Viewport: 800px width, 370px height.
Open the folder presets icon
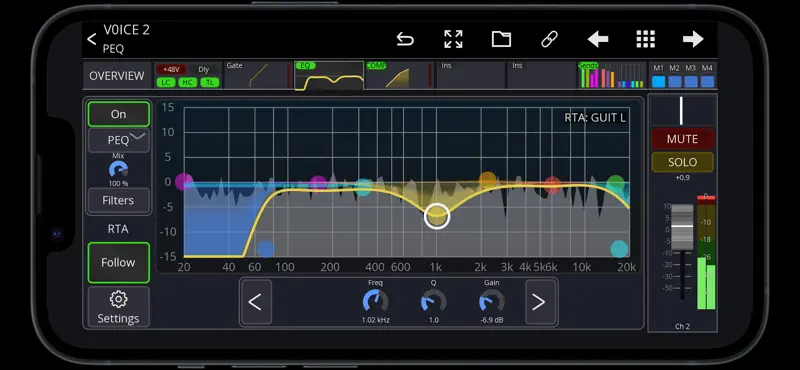tap(501, 39)
